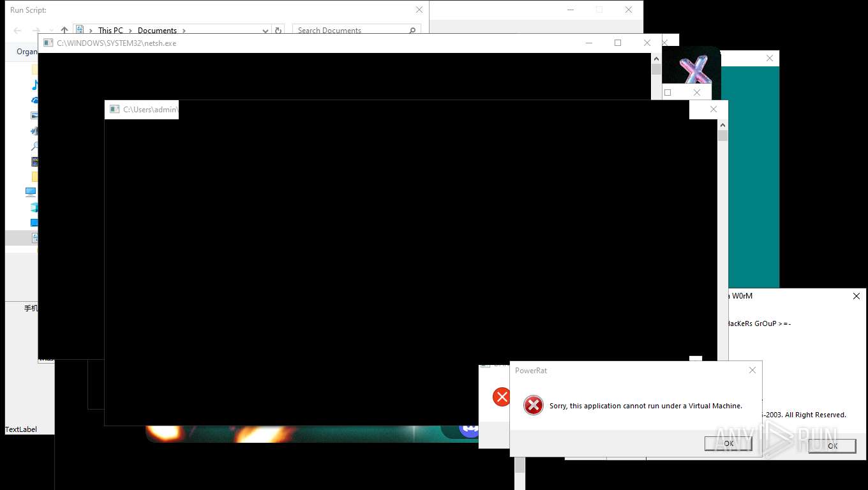Close the PowerRat error dialog
The image size is (868, 490).
[752, 370]
